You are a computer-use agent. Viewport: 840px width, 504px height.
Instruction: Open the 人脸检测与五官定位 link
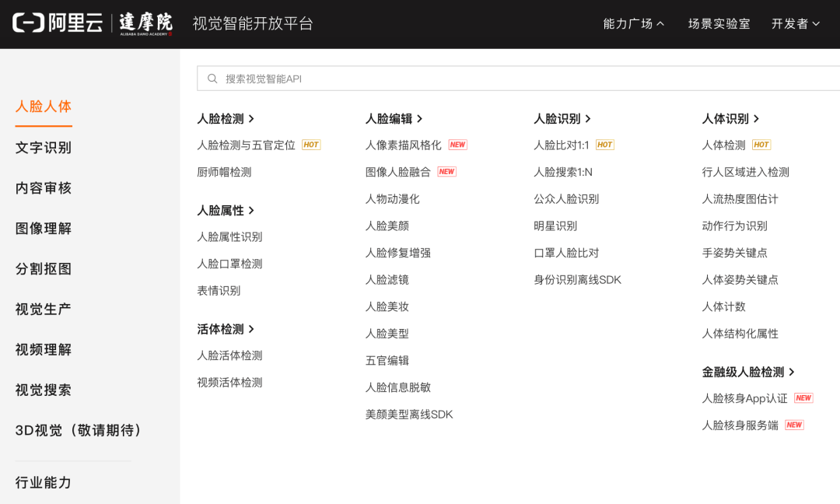[x=246, y=145]
